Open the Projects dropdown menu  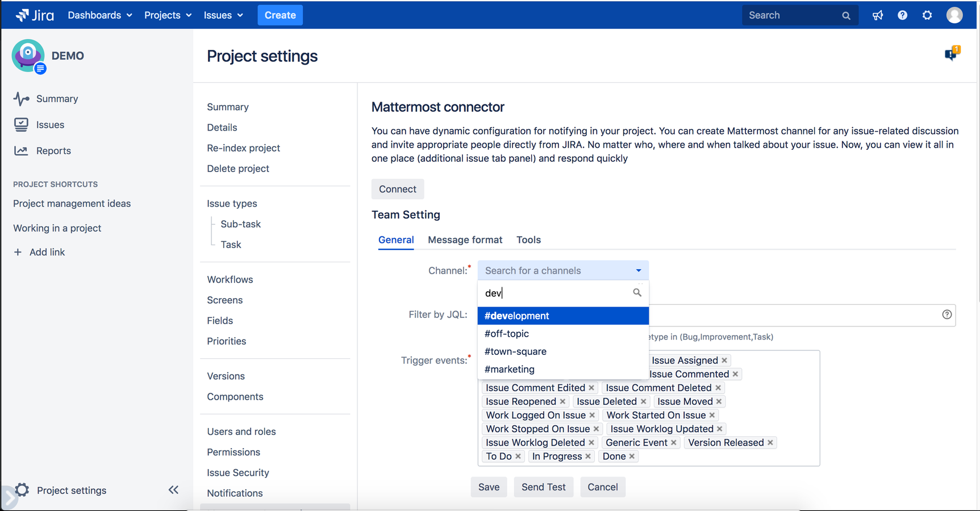168,15
